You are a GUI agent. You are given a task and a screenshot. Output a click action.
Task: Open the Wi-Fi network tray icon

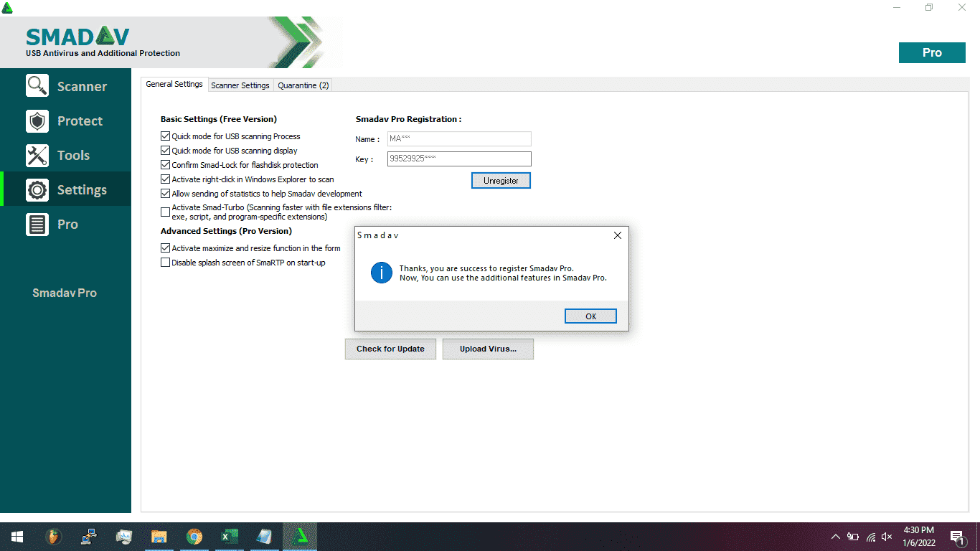[870, 537]
